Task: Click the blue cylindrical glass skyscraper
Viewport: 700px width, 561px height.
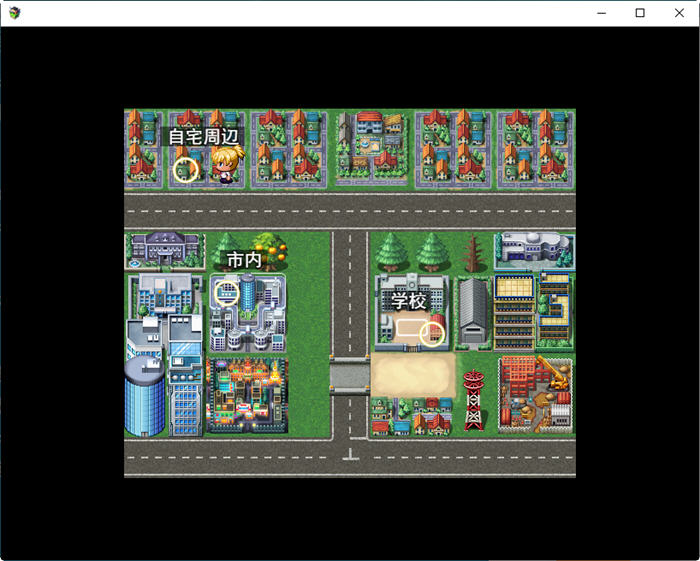Action: pos(144,396)
